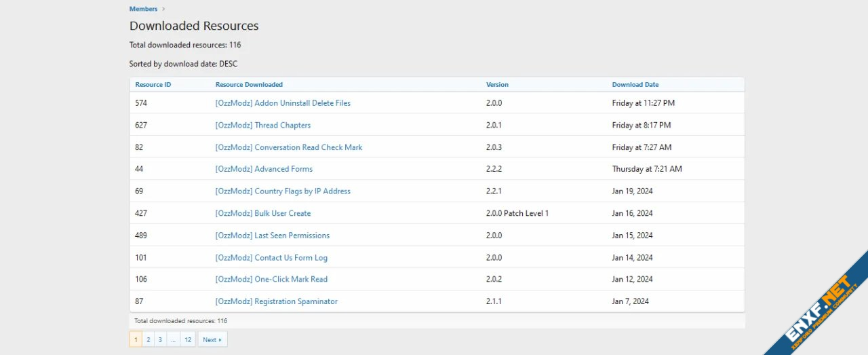Open the One-Click Mark Read resource
The height and width of the screenshot is (355, 868).
271,279
